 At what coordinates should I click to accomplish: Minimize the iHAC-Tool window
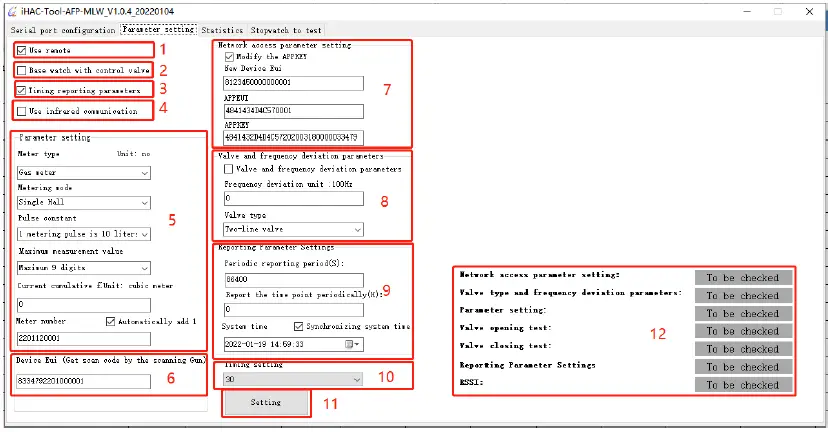[747, 11]
